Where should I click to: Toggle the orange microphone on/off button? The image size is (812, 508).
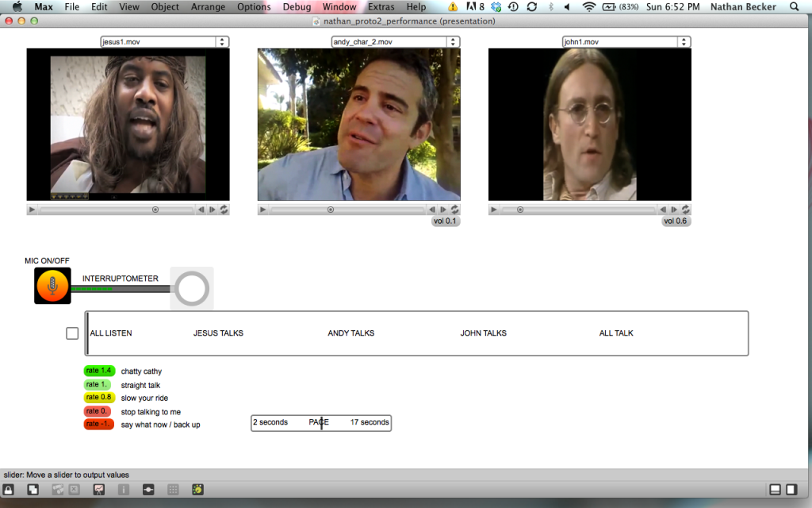tap(52, 286)
